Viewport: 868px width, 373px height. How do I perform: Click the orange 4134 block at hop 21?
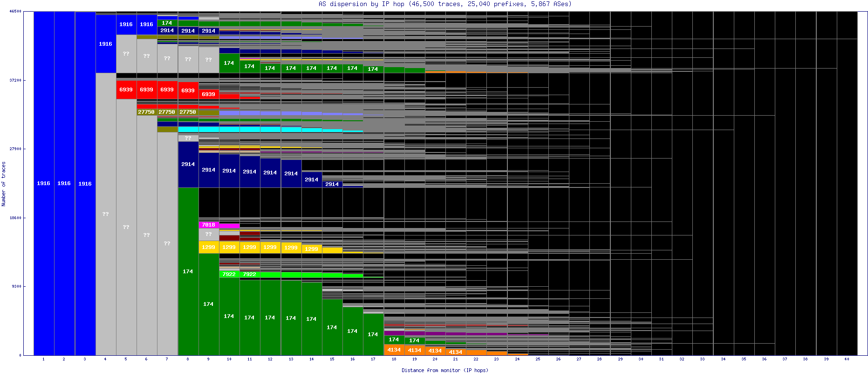pyautogui.click(x=456, y=352)
